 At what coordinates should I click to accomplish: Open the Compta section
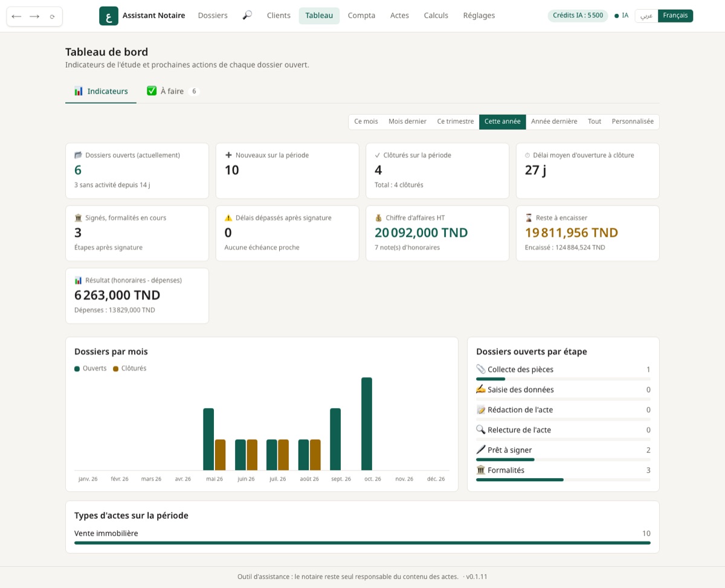[362, 16]
